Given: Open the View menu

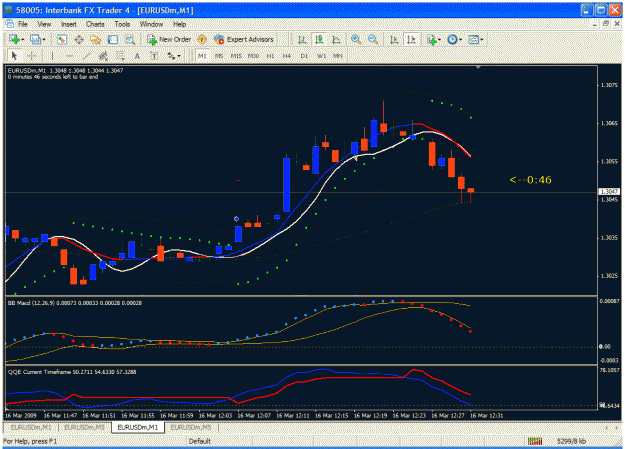Looking at the screenshot, I should pyautogui.click(x=44, y=24).
